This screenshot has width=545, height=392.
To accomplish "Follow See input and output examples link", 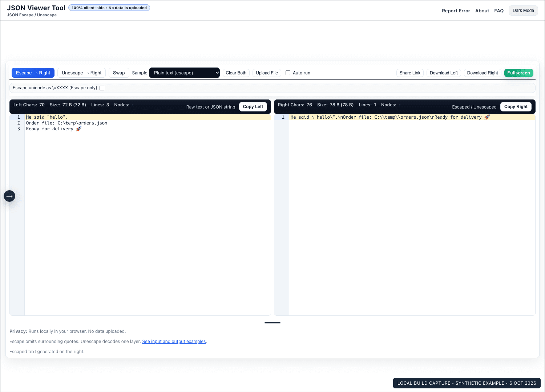I will click(174, 342).
